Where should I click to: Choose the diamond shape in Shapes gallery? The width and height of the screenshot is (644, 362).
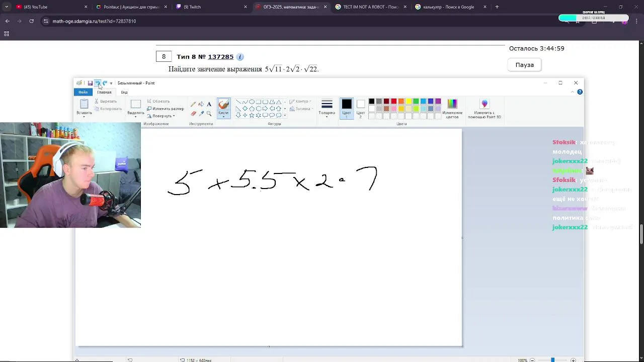point(245,109)
